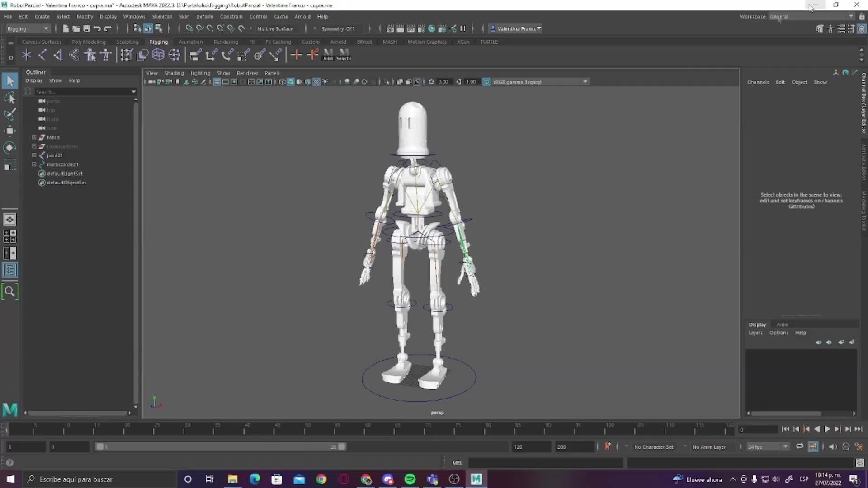Viewport: 868px width, 488px height.
Task: Open the Outliner panel icon in the toolbox
Action: (x=10, y=270)
